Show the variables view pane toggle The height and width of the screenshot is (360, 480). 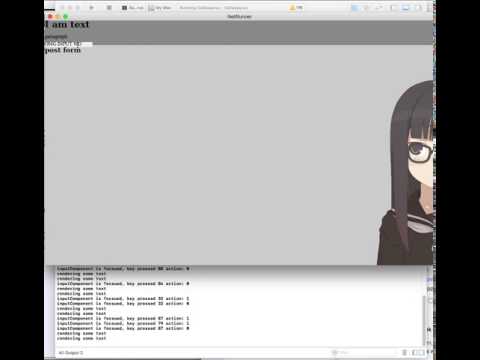[x=415, y=352]
